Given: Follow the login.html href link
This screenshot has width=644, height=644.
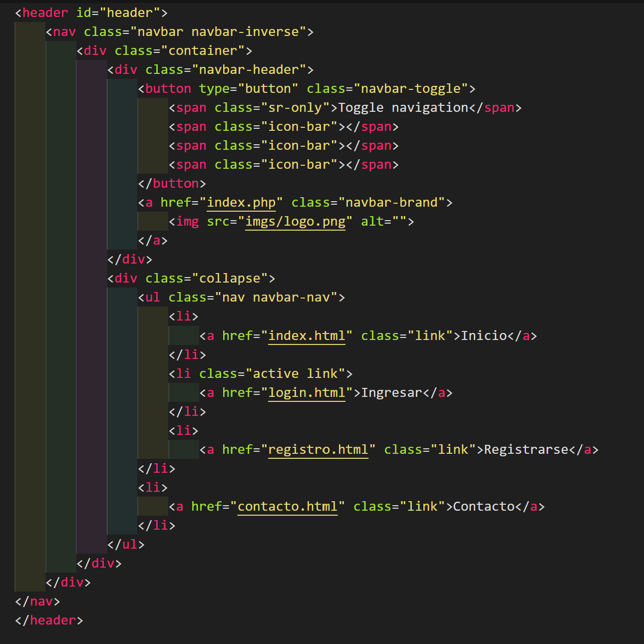Looking at the screenshot, I should tap(307, 393).
